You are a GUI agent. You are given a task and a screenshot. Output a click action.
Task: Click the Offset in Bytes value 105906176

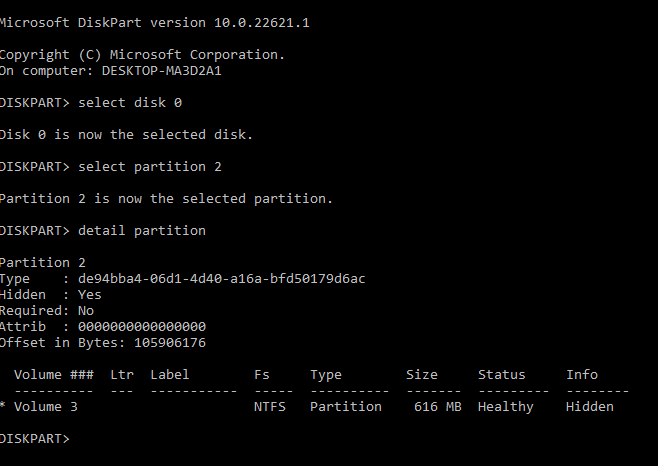tap(170, 342)
